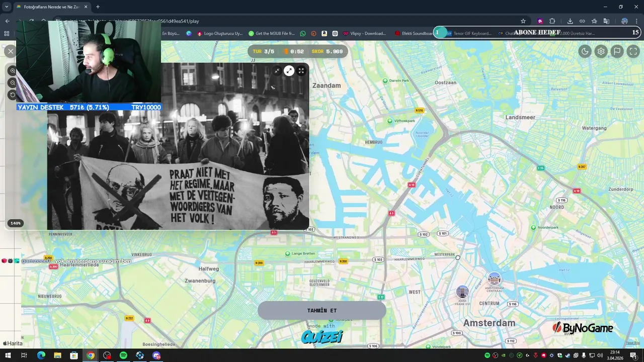Image resolution: width=644 pixels, height=362 pixels.
Task: Open File Explorer from taskbar
Action: 57,355
